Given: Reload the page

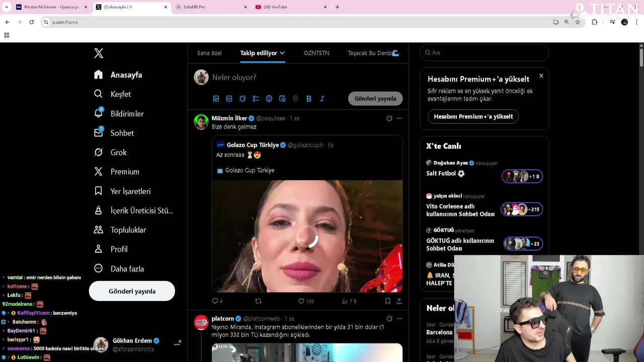Looking at the screenshot, I should [x=31, y=22].
